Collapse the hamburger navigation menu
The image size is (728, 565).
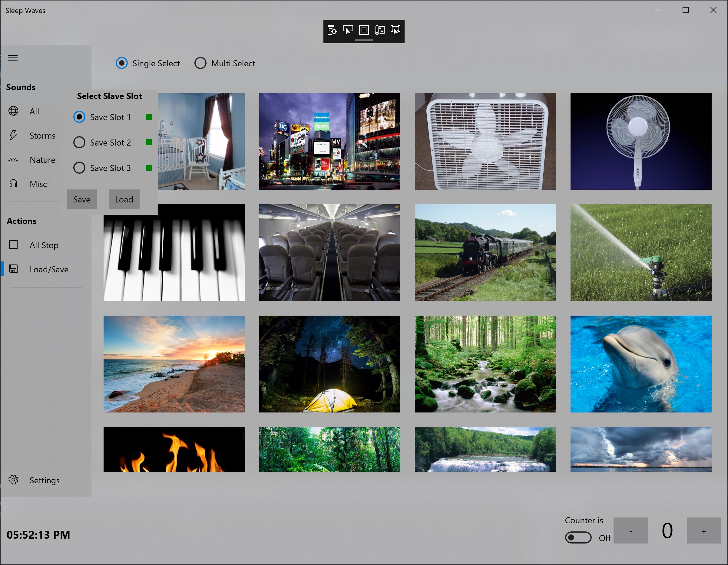click(x=13, y=58)
